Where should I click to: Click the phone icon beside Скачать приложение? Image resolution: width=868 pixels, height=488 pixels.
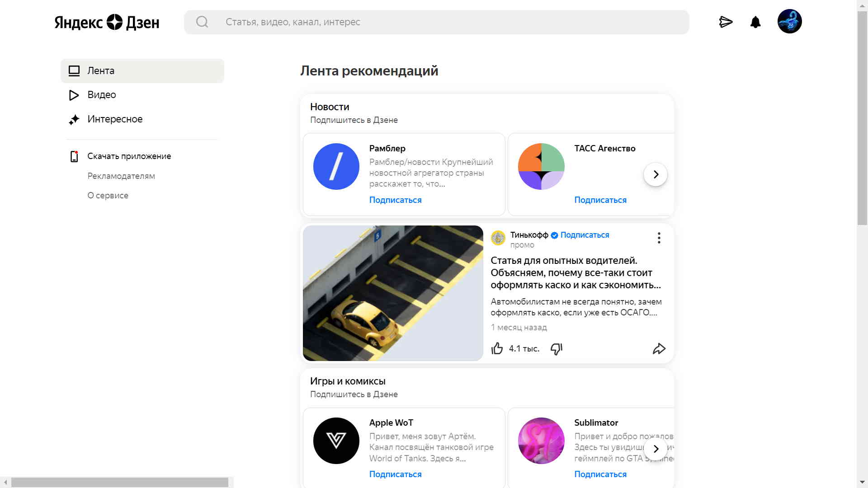(x=74, y=156)
